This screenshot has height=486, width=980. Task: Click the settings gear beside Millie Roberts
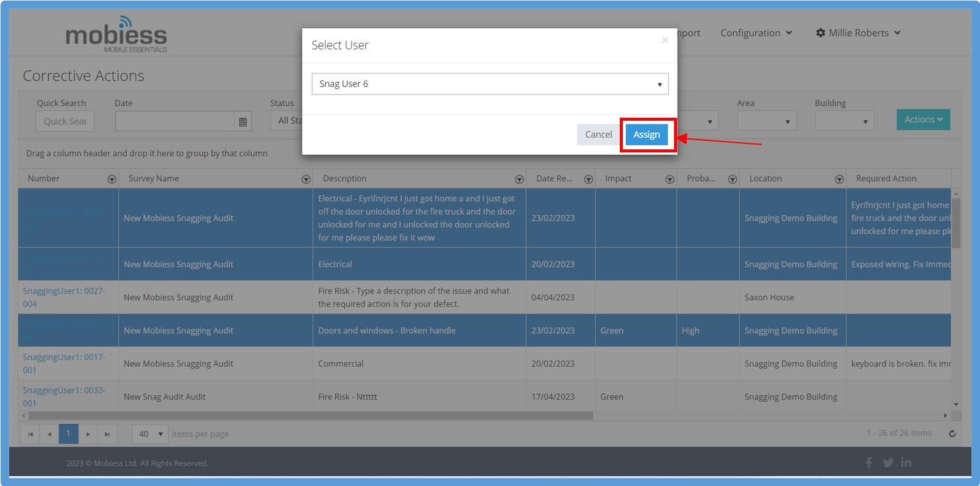click(820, 33)
